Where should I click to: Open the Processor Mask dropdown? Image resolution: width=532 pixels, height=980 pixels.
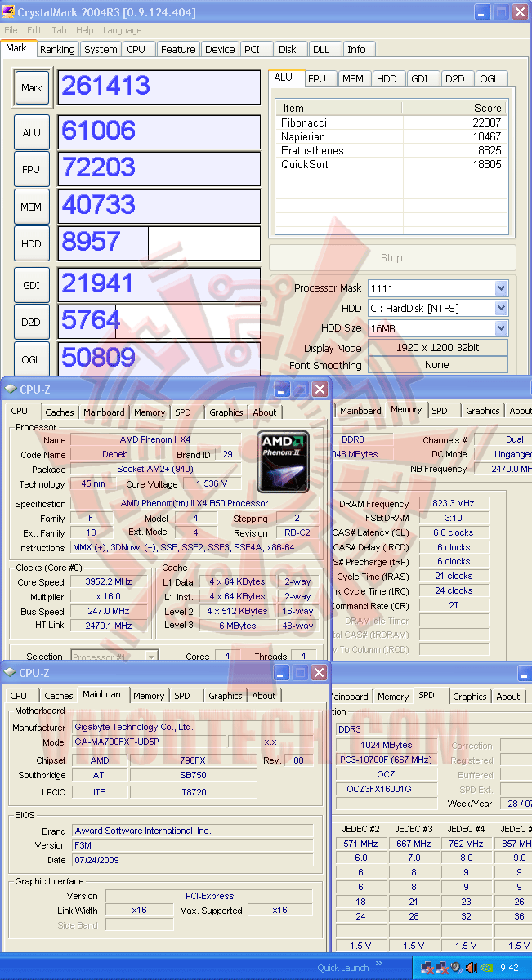(x=501, y=288)
